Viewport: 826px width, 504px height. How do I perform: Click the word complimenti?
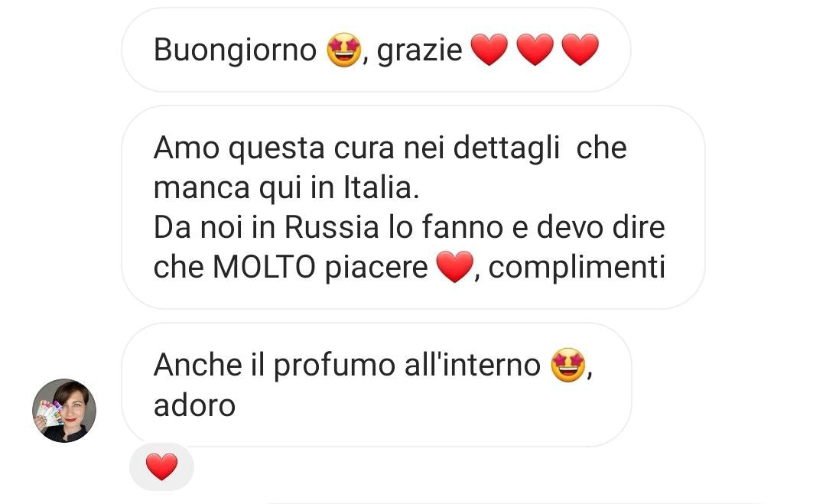(577, 268)
